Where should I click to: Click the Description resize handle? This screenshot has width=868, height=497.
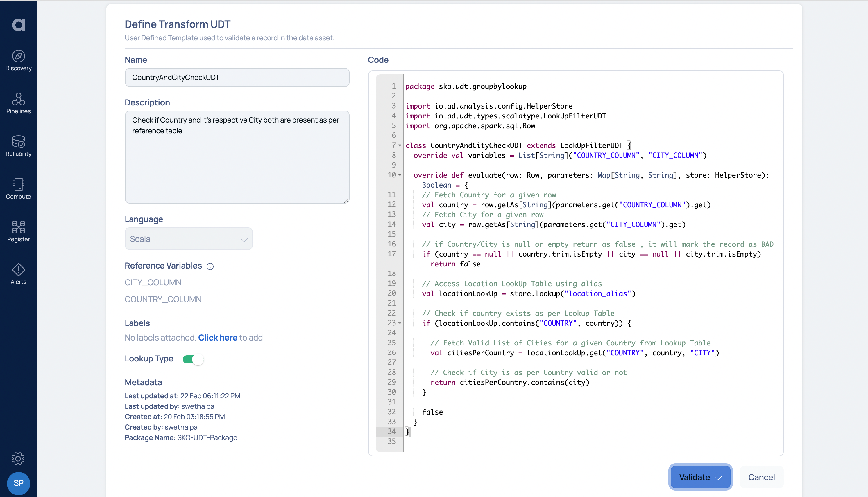click(346, 200)
